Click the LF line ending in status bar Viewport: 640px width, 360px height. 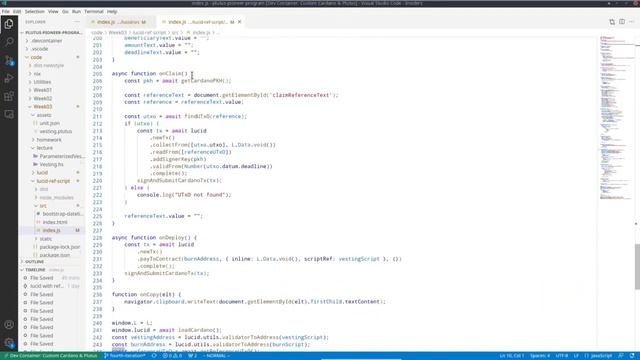(576, 356)
